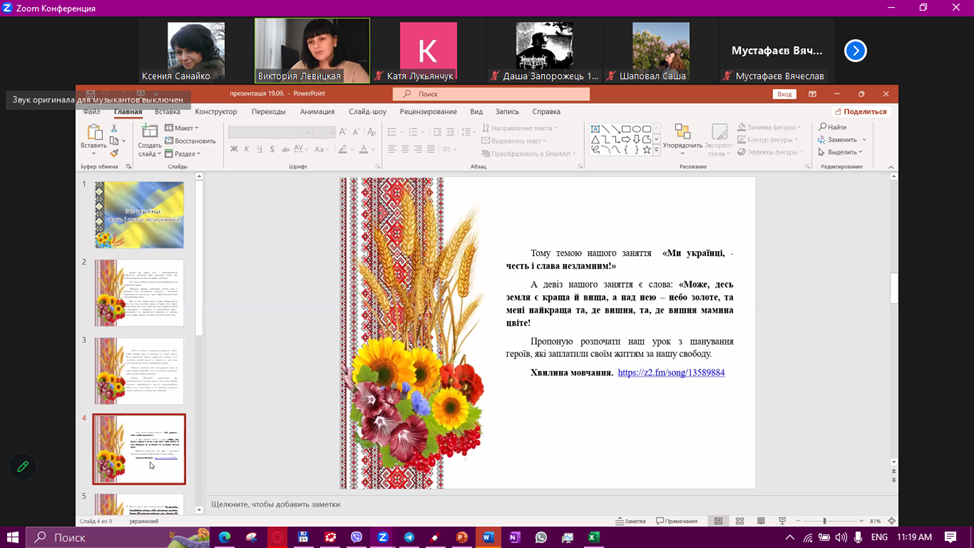Switch to the Слайд-шоу tab
Image resolution: width=974 pixels, height=548 pixels.
(367, 112)
